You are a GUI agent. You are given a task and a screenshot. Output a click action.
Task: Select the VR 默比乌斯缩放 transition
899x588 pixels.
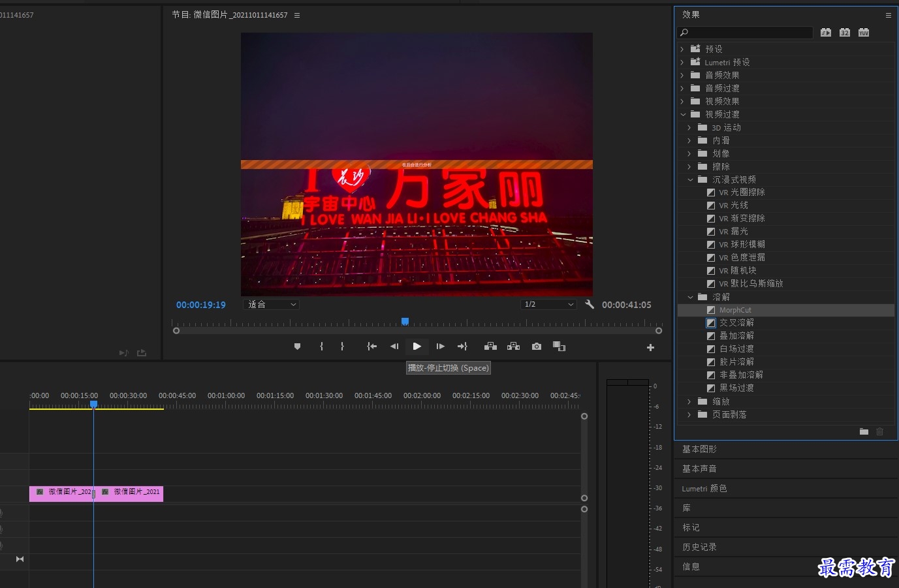751,283
